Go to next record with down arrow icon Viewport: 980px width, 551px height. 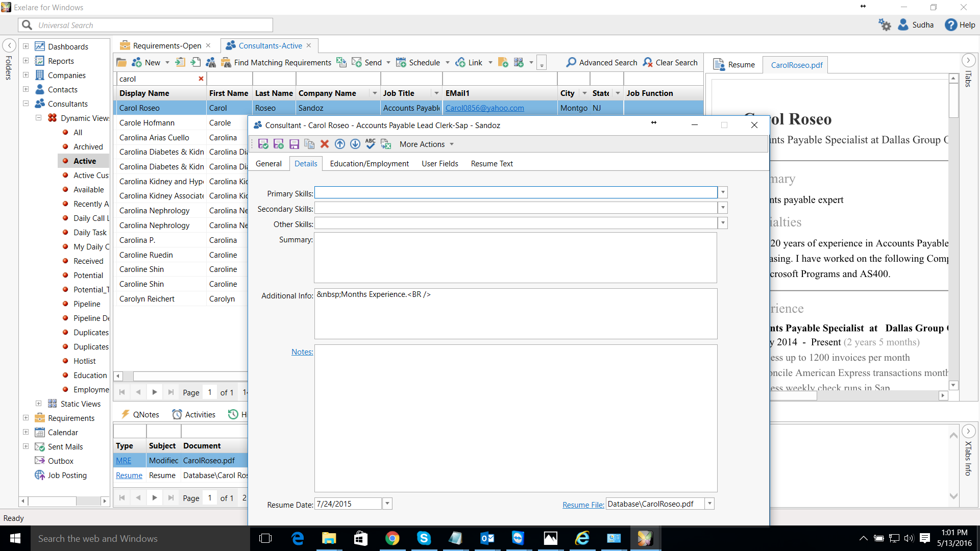click(355, 144)
